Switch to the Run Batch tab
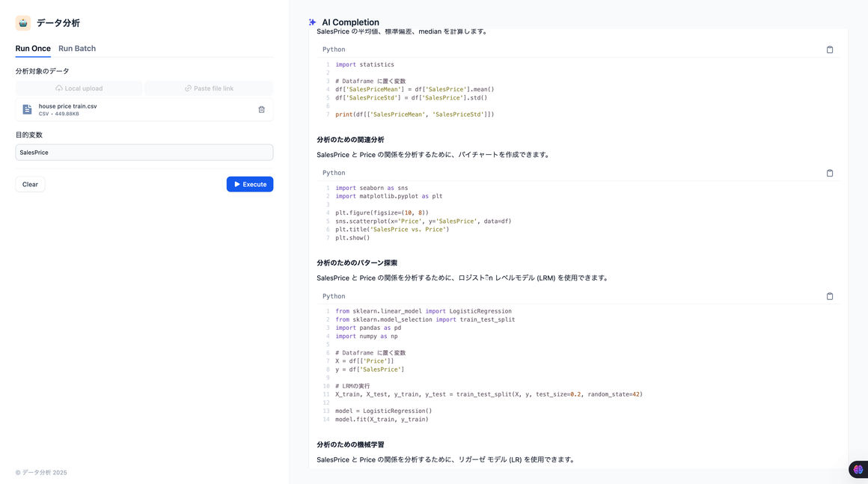 [x=77, y=49]
